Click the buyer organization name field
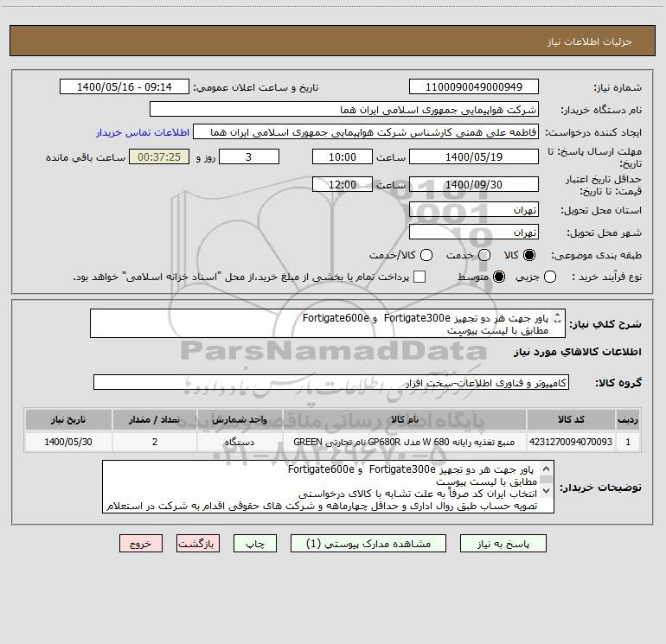This screenshot has height=644, width=666. [x=344, y=110]
